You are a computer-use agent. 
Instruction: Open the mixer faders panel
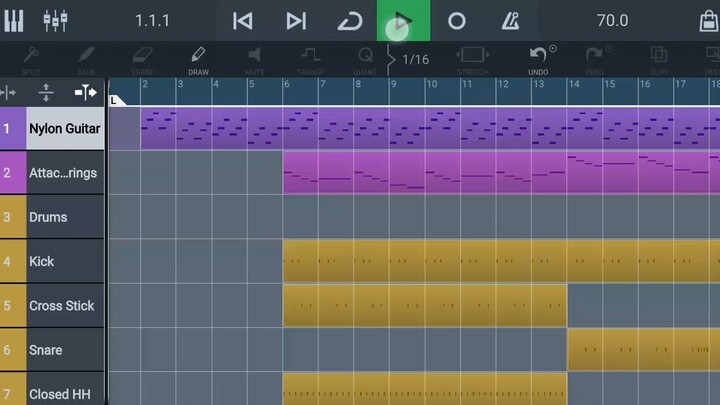click(x=55, y=20)
